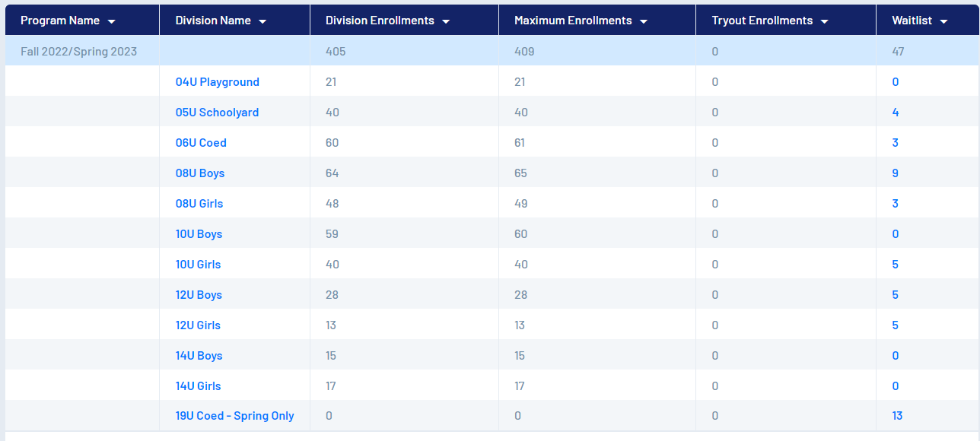Click Tryout Enrollments sort arrow
Image resolution: width=980 pixels, height=441 pixels.
(824, 21)
